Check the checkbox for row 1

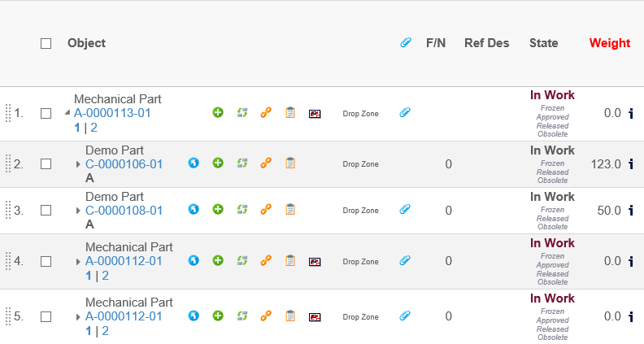(x=46, y=113)
